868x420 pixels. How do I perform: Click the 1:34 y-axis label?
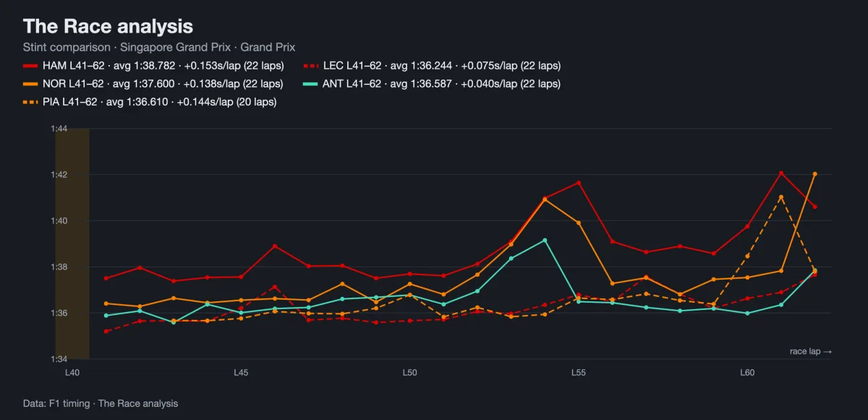pyautogui.click(x=59, y=358)
